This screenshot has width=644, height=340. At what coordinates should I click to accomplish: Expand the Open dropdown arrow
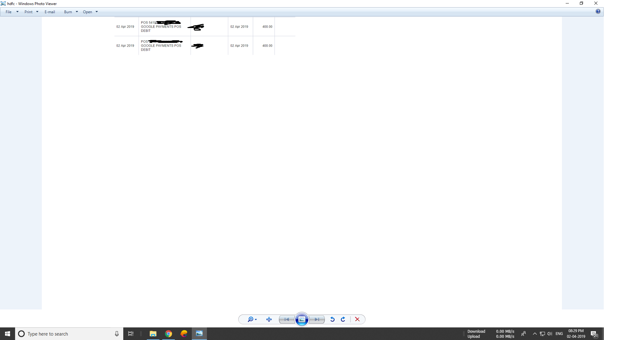(97, 12)
